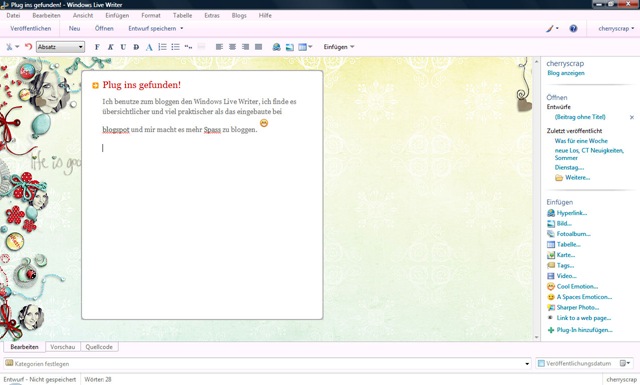
Task: Click the Veröffentlichungsdatum date field
Action: [x=578, y=363]
